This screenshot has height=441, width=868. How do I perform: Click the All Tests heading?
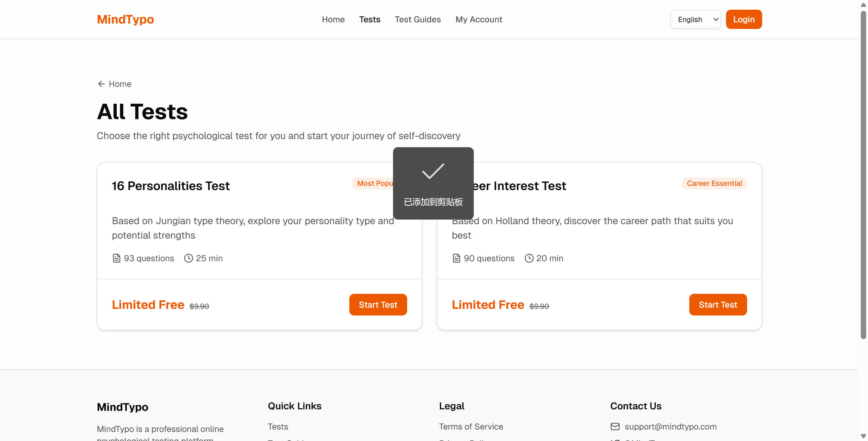point(142,112)
